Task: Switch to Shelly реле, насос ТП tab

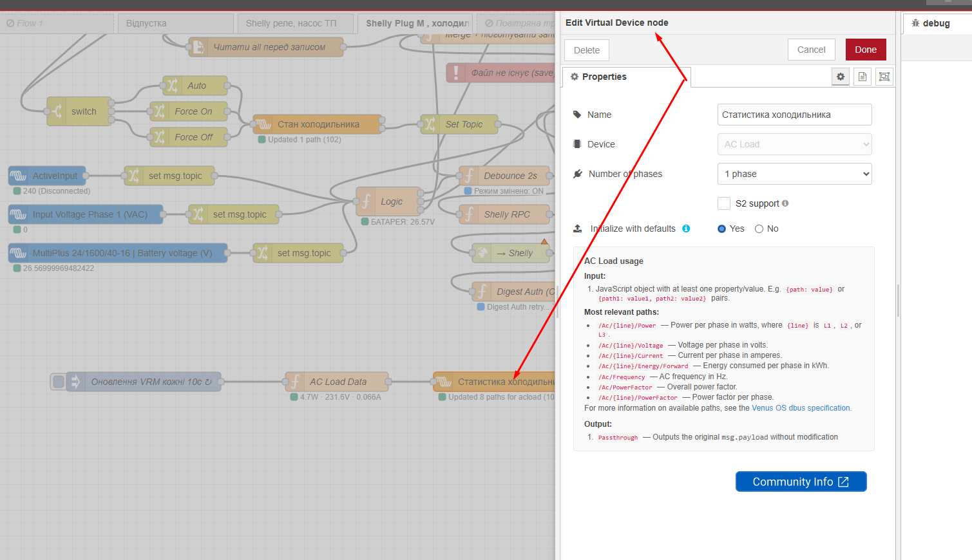Action: (291, 23)
